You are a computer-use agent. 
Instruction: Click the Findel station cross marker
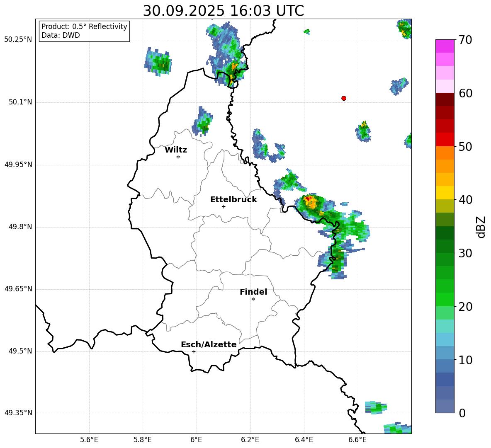click(x=253, y=299)
